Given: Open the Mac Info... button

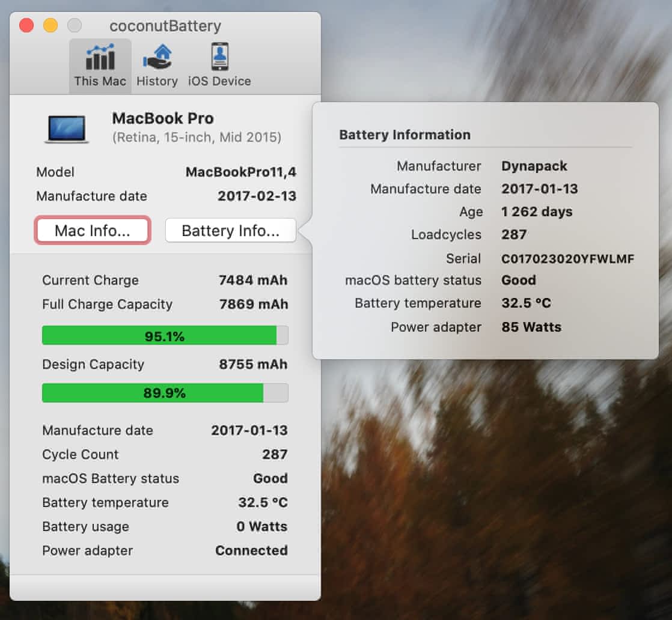Looking at the screenshot, I should point(93,231).
